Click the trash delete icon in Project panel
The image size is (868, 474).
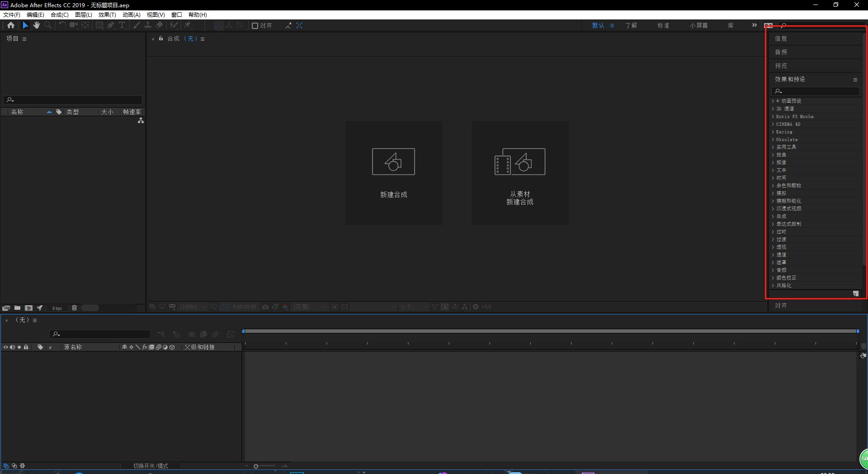tap(74, 308)
